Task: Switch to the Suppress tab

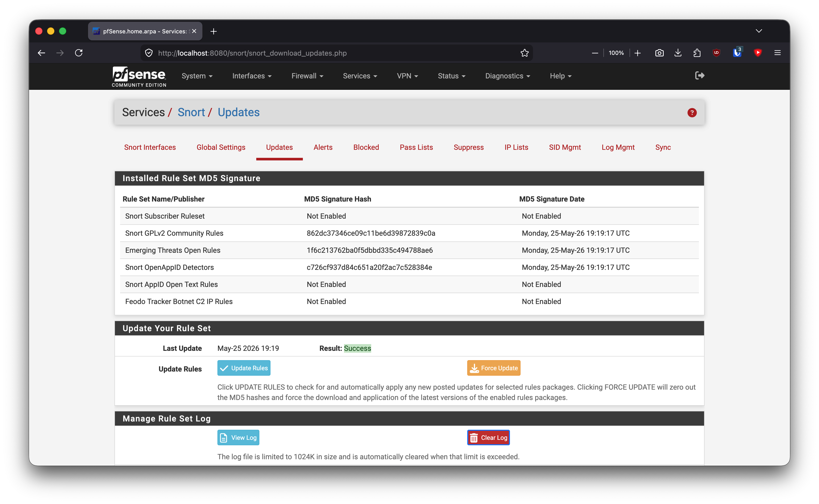Action: (x=469, y=147)
